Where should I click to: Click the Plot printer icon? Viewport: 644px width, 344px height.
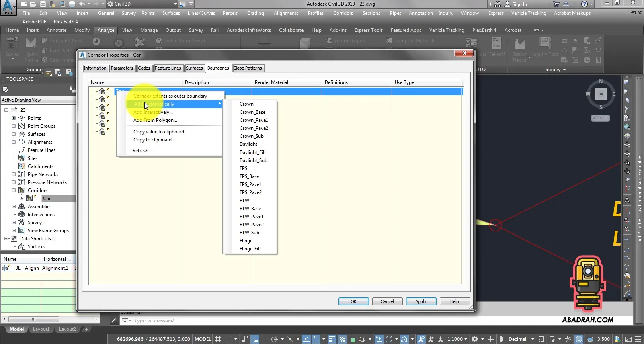coord(72,4)
